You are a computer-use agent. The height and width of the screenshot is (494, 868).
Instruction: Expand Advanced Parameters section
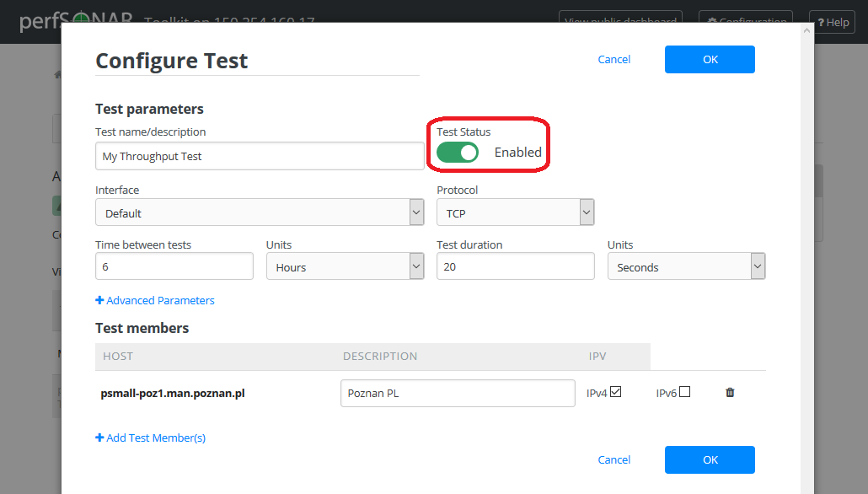pyautogui.click(x=155, y=300)
